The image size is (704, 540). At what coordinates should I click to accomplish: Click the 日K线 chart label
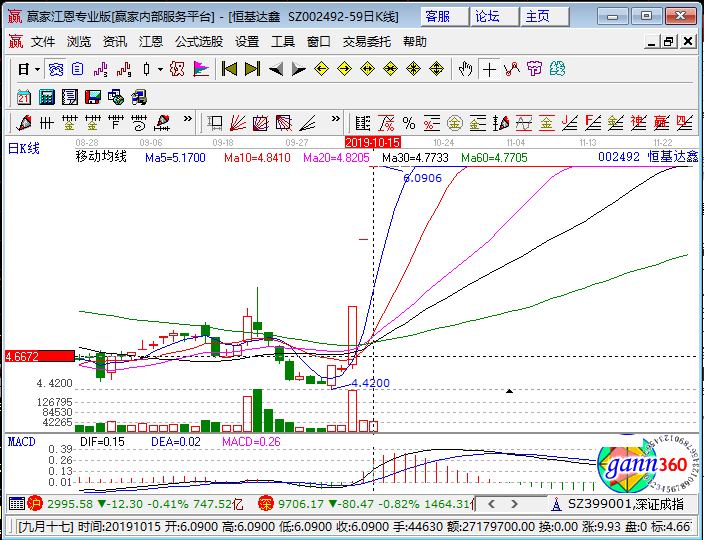(x=24, y=149)
